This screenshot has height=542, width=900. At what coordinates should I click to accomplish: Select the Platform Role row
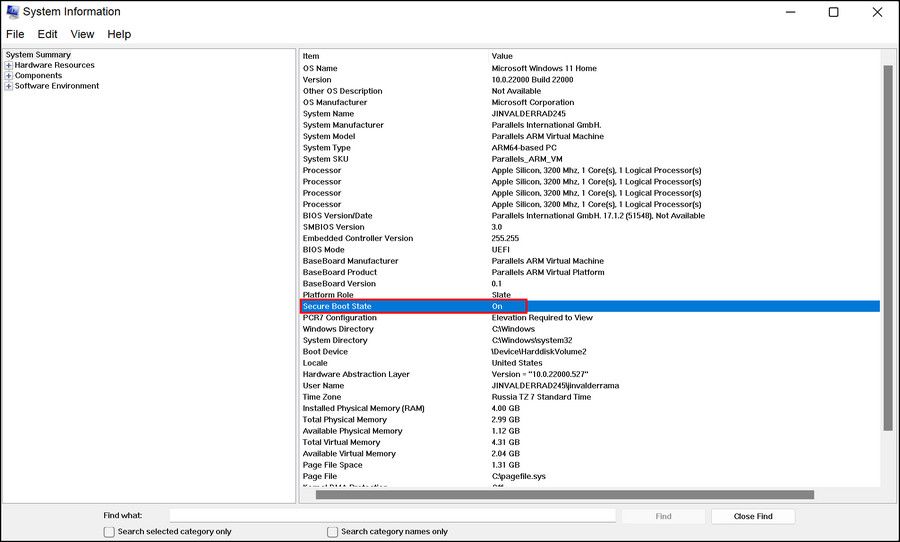point(590,295)
